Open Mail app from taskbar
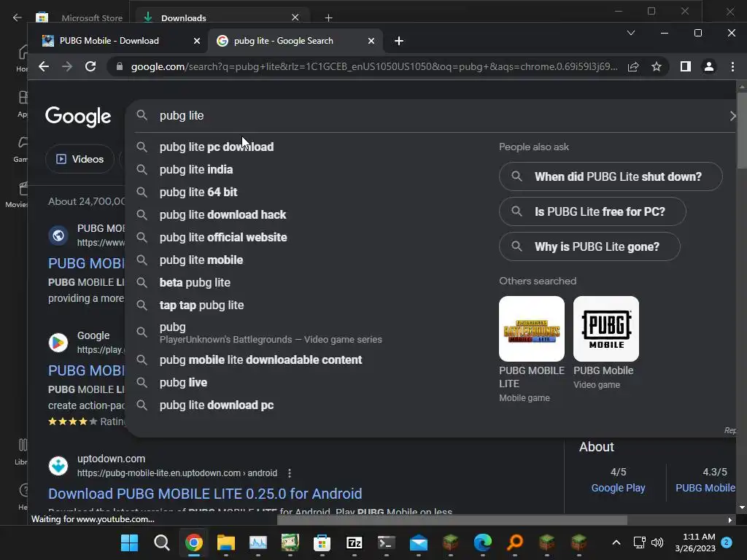The image size is (747, 560). [x=419, y=542]
